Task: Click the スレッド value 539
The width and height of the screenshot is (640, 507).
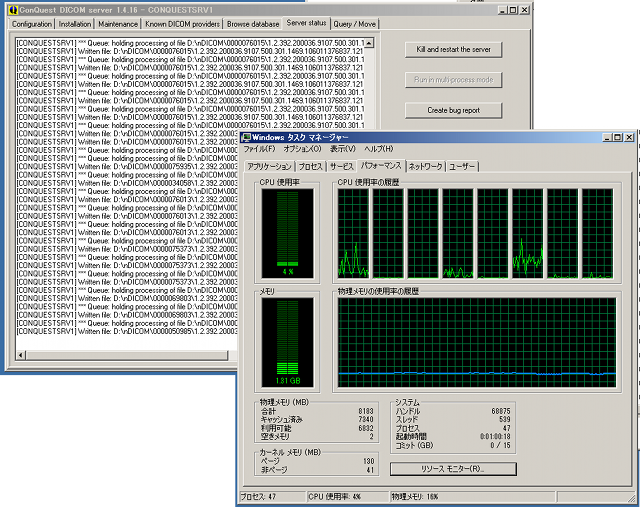Action: tap(504, 420)
